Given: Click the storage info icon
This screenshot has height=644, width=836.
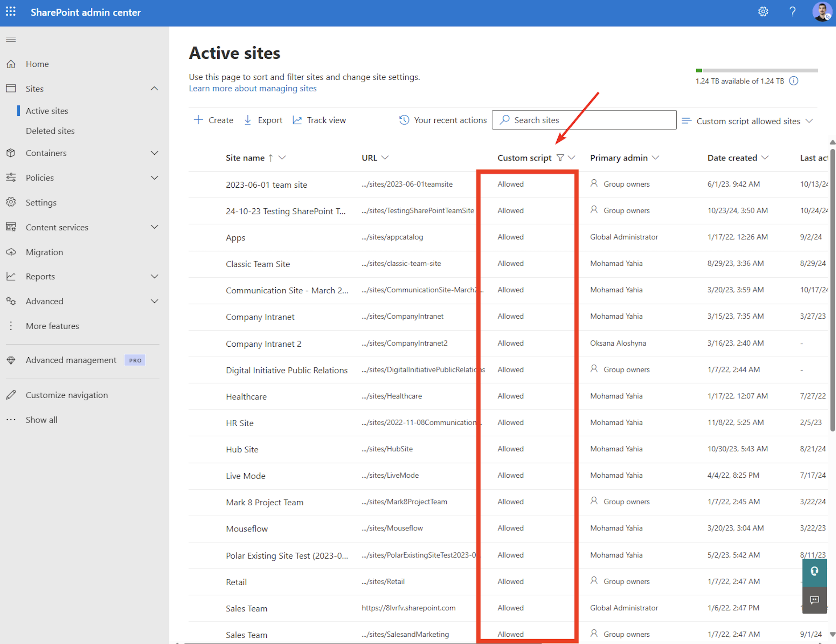Looking at the screenshot, I should (794, 81).
